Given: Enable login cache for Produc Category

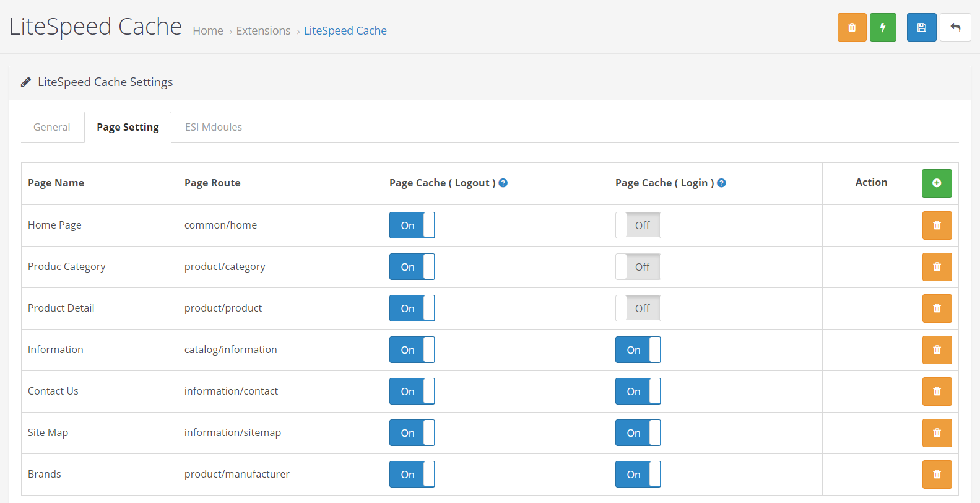Looking at the screenshot, I should (x=638, y=267).
